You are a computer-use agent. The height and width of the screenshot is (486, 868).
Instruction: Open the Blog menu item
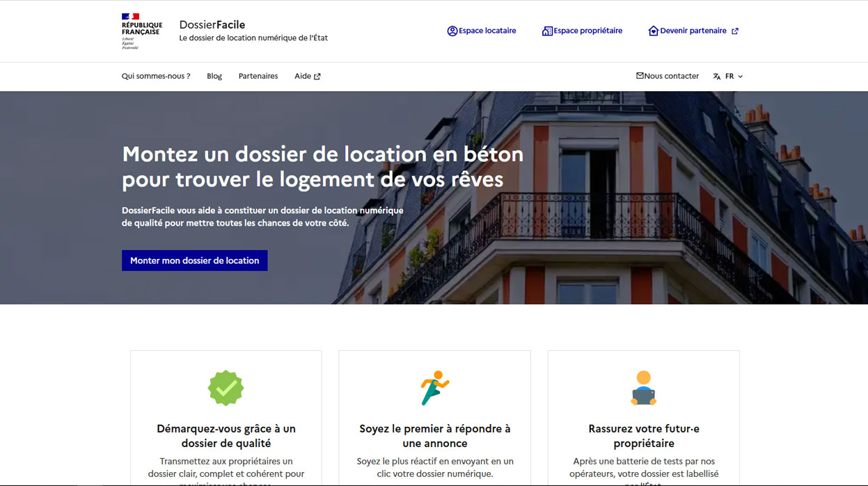pos(214,76)
